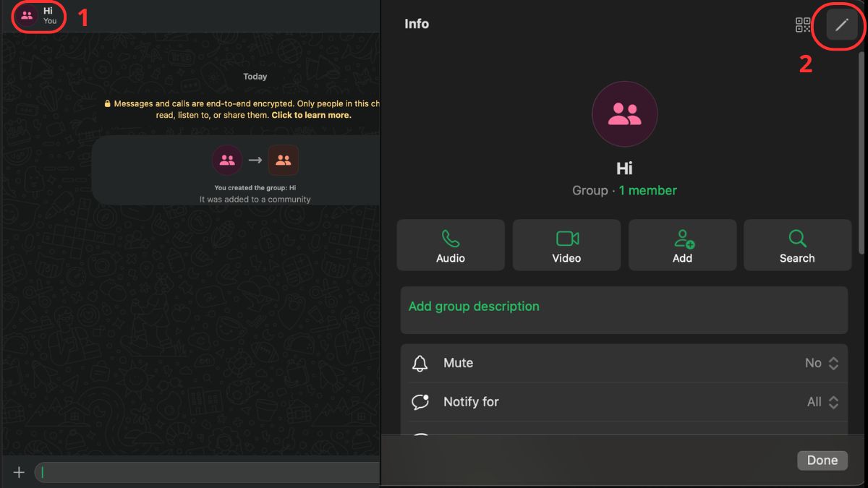This screenshot has height=488, width=868.
Task: Click the 'Click to learn more' encryption link
Action: [x=312, y=115]
